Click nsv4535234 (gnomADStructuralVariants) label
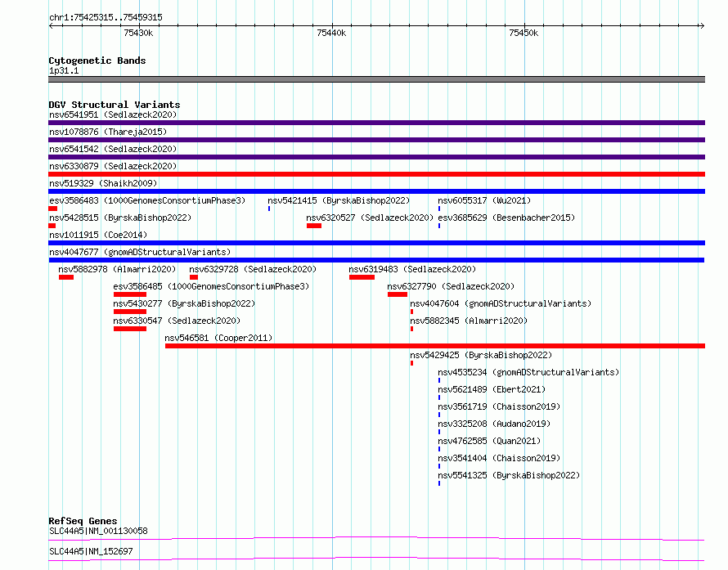The height and width of the screenshot is (570, 728). [528, 372]
